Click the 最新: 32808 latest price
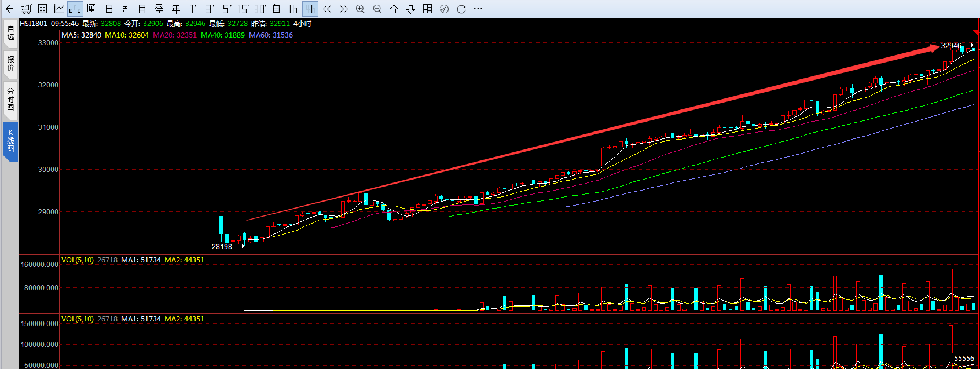The image size is (980, 369). pyautogui.click(x=101, y=24)
